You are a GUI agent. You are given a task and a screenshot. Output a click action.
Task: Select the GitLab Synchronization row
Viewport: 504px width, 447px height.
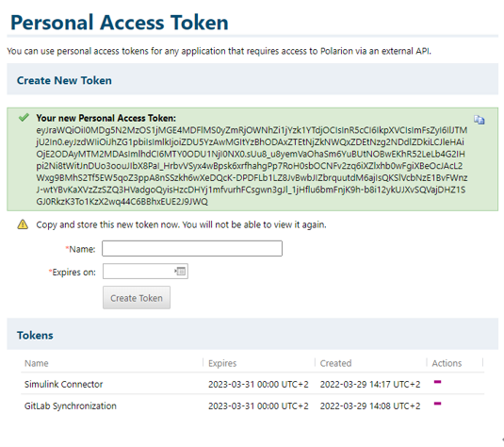click(x=252, y=406)
